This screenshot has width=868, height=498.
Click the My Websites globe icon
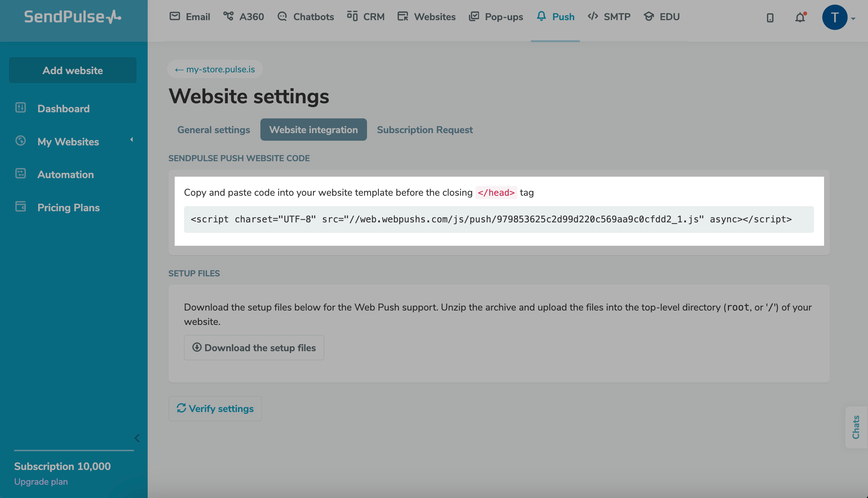21,141
